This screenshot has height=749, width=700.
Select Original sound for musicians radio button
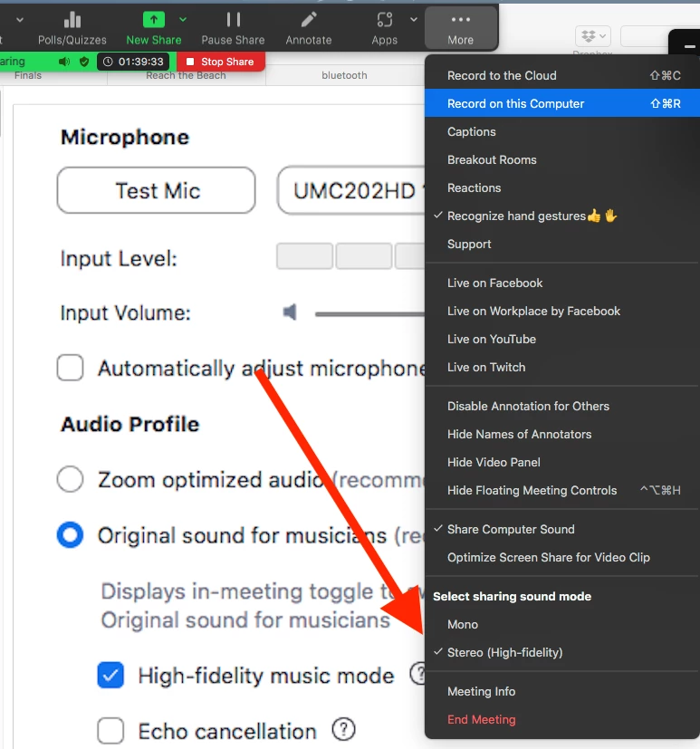(x=71, y=534)
